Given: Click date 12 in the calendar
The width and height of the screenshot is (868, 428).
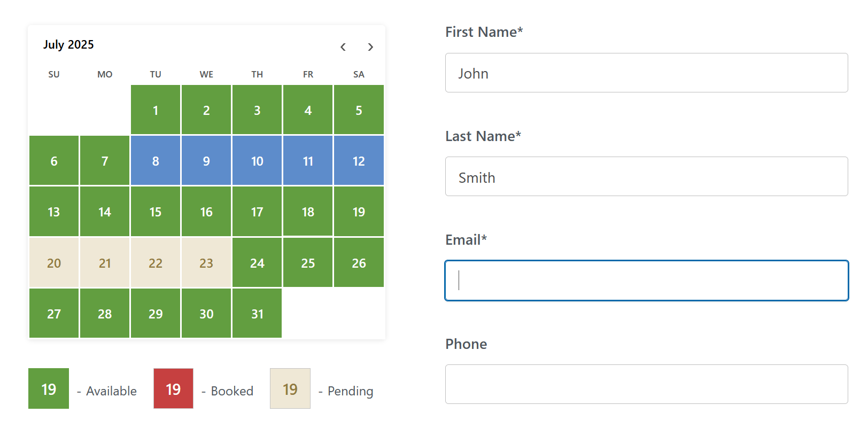Looking at the screenshot, I should 359,161.
